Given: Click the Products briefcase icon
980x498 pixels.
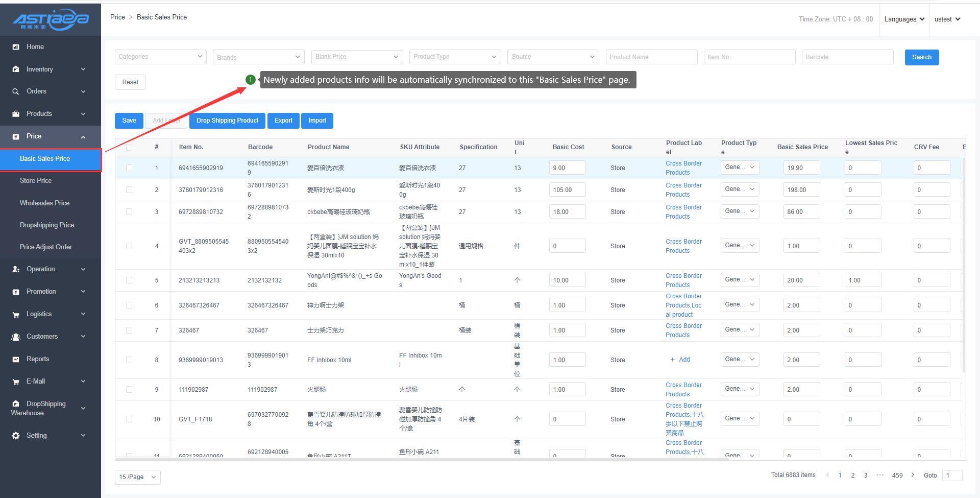Looking at the screenshot, I should (x=16, y=114).
